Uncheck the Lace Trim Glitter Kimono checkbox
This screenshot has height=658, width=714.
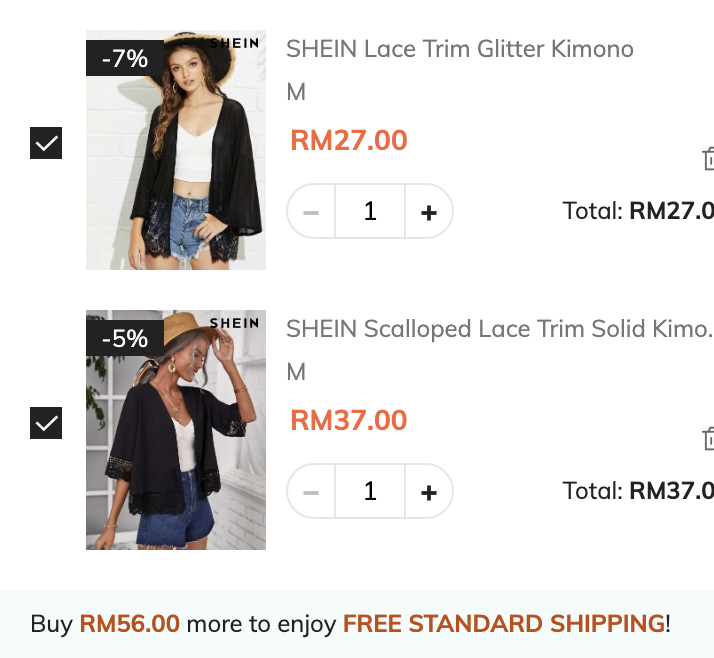pyautogui.click(x=47, y=144)
